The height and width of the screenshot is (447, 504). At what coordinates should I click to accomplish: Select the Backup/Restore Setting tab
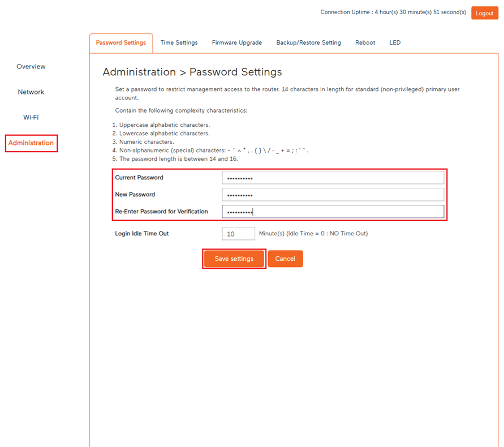308,42
